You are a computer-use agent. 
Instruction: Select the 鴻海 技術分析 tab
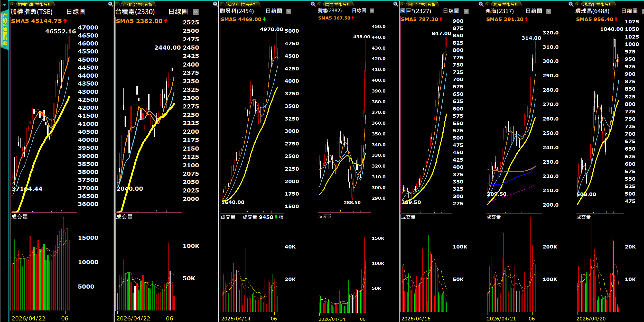[x=506, y=4]
